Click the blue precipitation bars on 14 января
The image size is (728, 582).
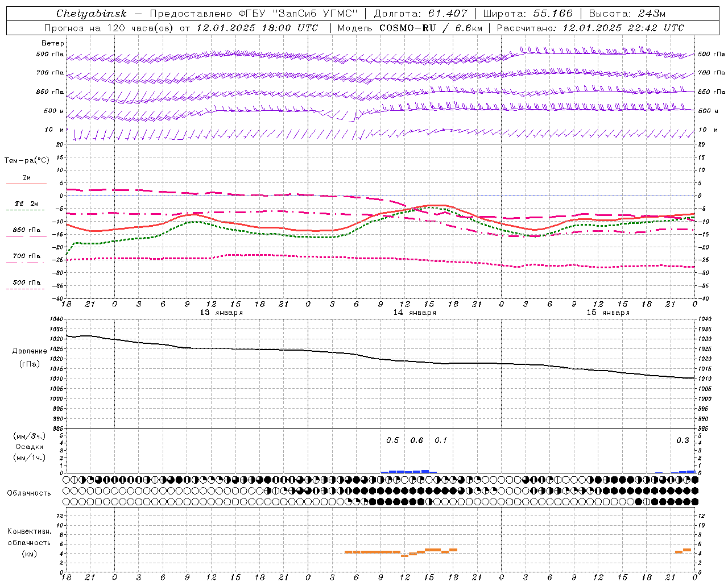click(x=409, y=471)
